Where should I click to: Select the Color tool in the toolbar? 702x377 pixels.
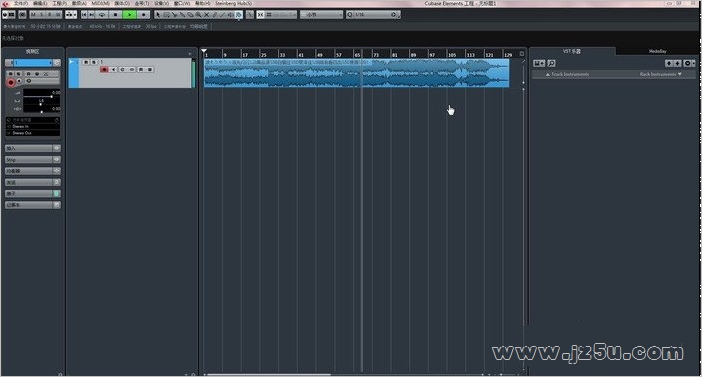[x=239, y=14]
